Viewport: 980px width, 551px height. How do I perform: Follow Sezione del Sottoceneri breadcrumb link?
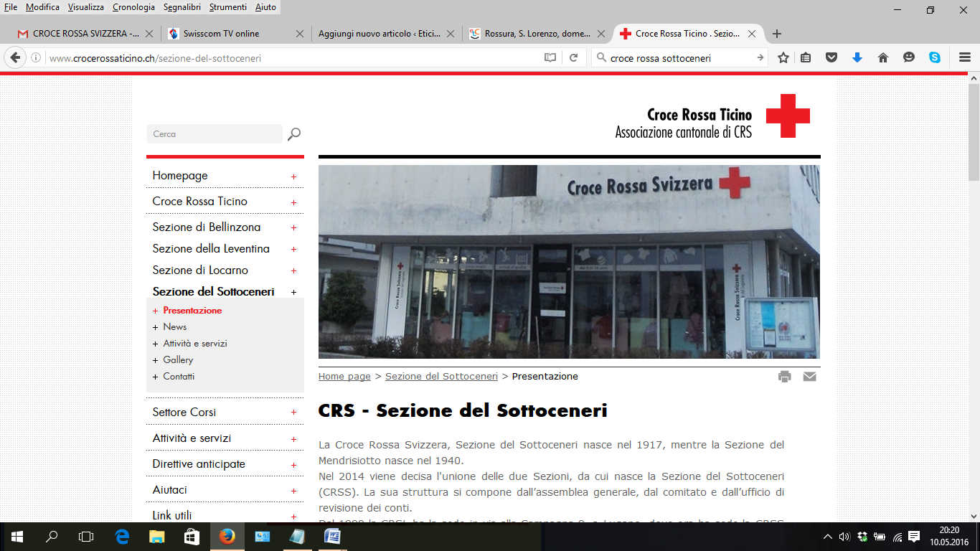pyautogui.click(x=441, y=377)
